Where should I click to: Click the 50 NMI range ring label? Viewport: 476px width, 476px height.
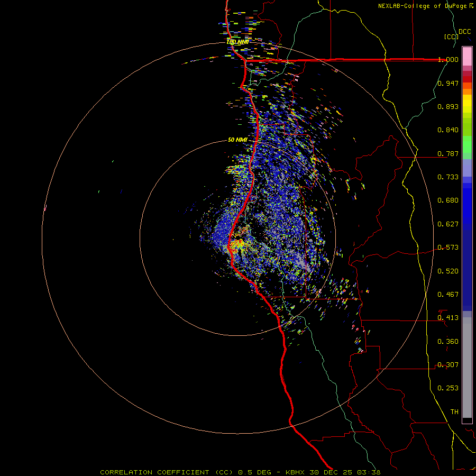coord(237,140)
